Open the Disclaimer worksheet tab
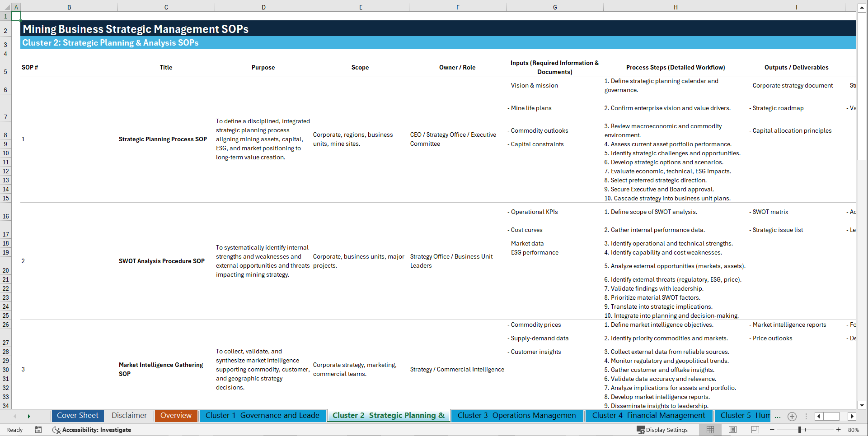The height and width of the screenshot is (436, 868). (129, 416)
